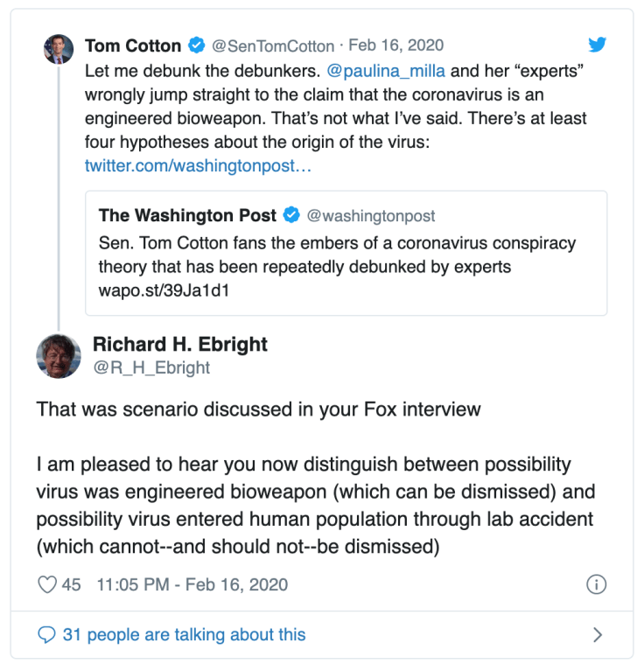Click The Washington Post verified badge
Viewport: 644px width, 671px height.
pyautogui.click(x=292, y=215)
